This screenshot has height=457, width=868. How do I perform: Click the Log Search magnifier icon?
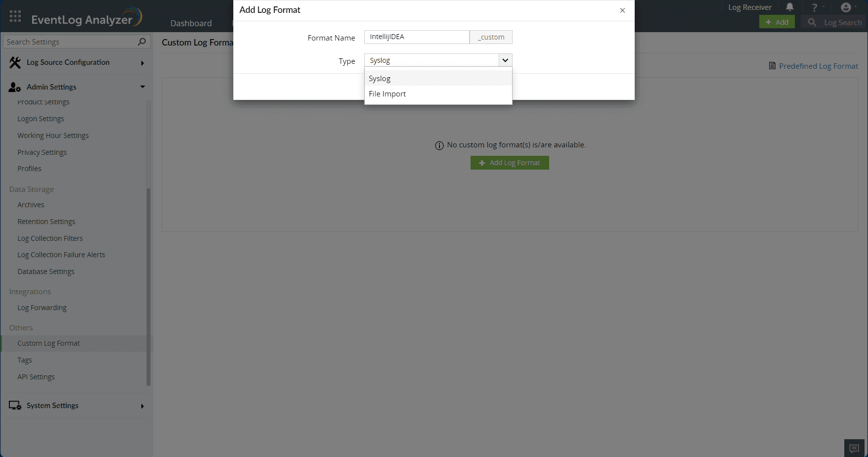click(812, 22)
